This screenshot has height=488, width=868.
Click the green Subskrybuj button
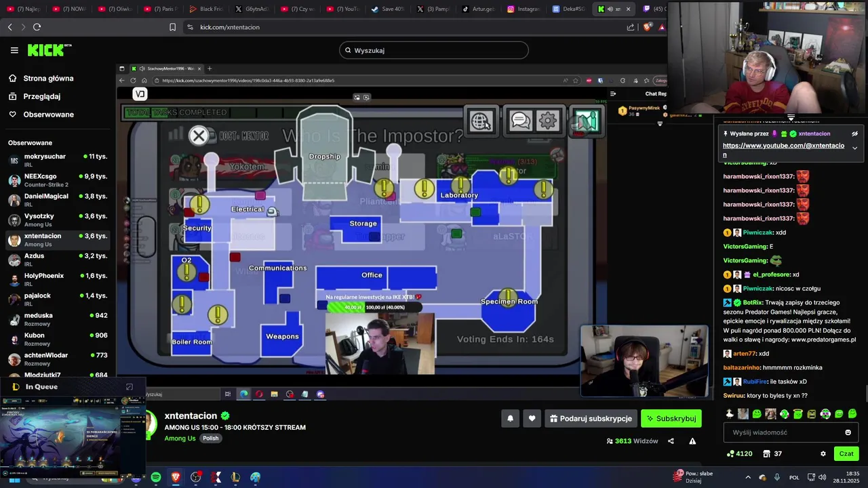[671, 419]
